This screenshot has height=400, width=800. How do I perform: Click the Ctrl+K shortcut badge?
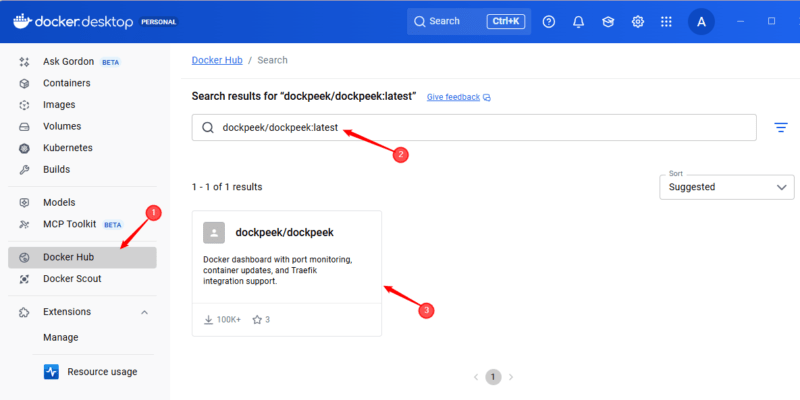click(x=506, y=21)
